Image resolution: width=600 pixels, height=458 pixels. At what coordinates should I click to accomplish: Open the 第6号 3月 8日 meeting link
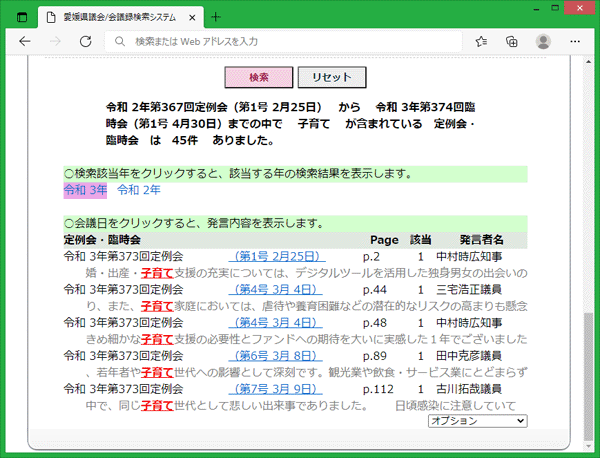(276, 356)
